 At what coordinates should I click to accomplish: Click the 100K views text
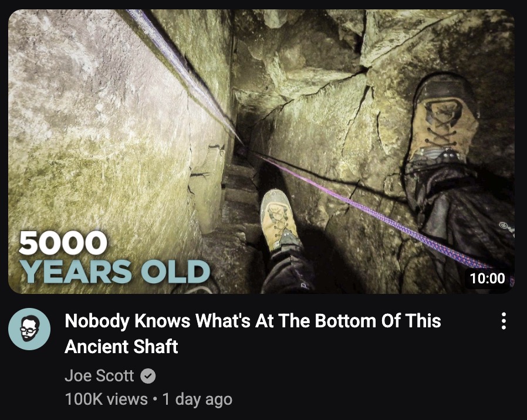coord(106,399)
